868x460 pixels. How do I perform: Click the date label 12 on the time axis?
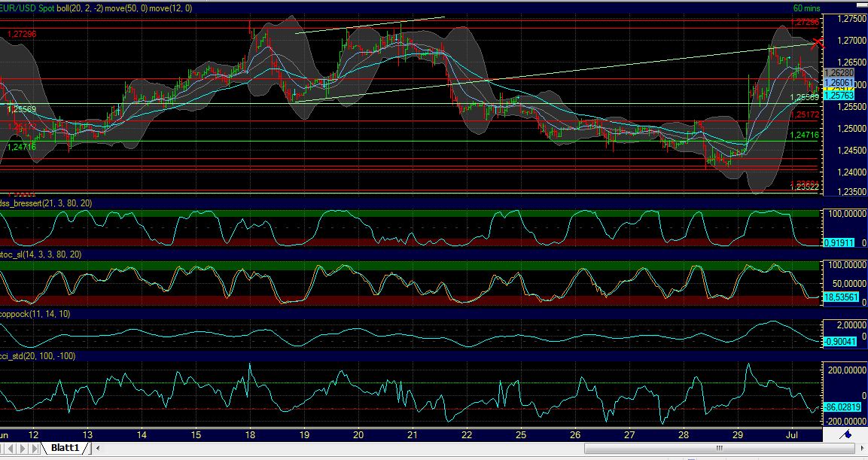33,434
